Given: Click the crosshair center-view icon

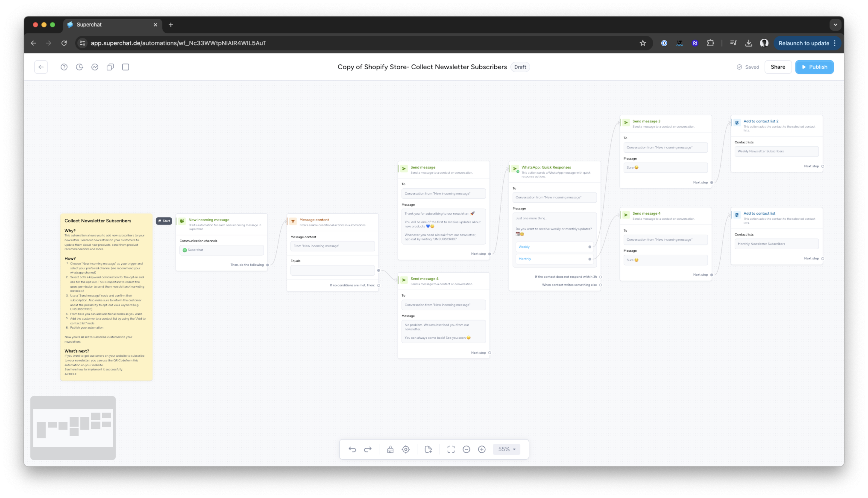Looking at the screenshot, I should point(406,449).
